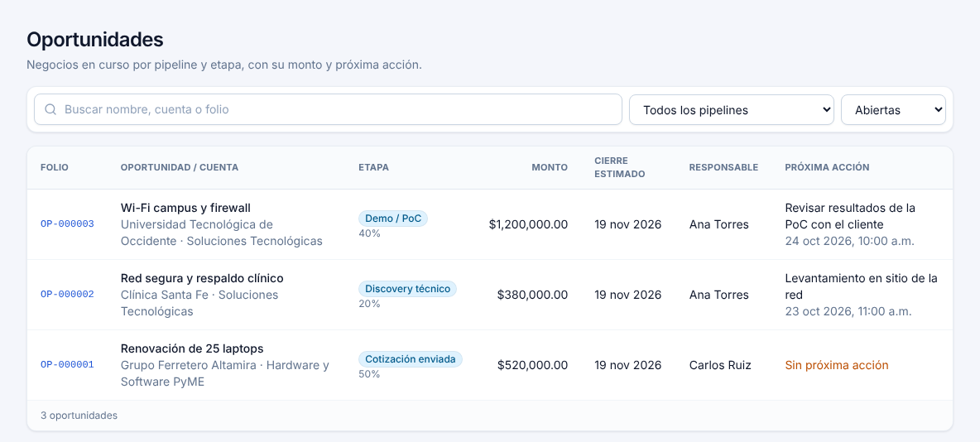Focus the search field for name, account or folio

[328, 109]
